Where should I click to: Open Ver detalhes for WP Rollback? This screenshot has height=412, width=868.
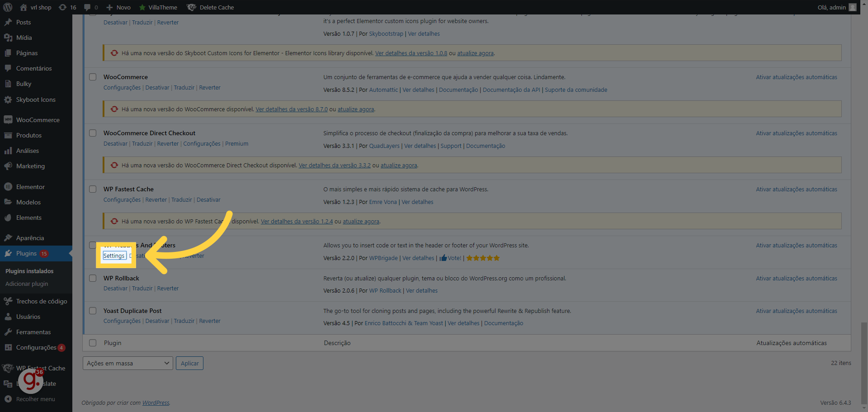tap(422, 290)
